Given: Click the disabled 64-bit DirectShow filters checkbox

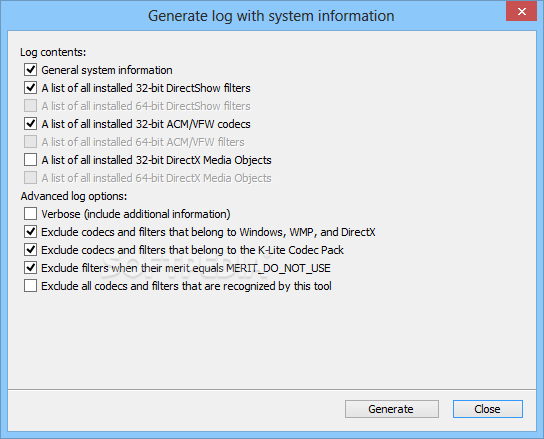Looking at the screenshot, I should coord(31,106).
